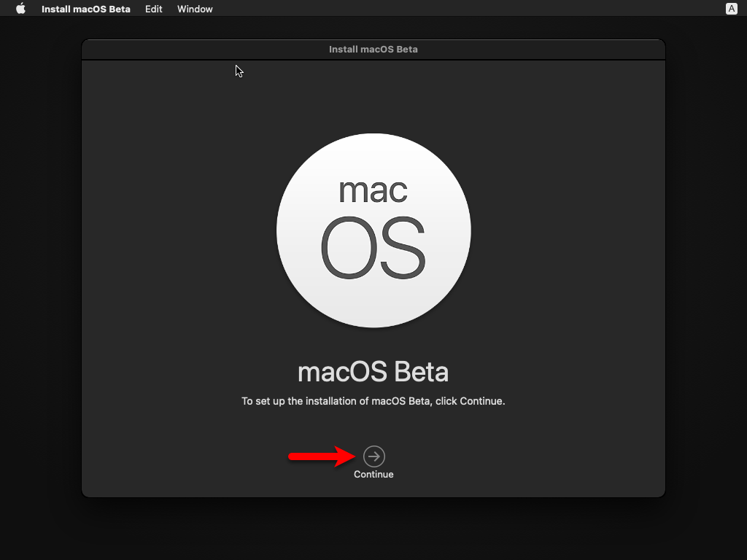Click the large macOS logo image
The width and height of the screenshot is (747, 560).
(x=373, y=230)
